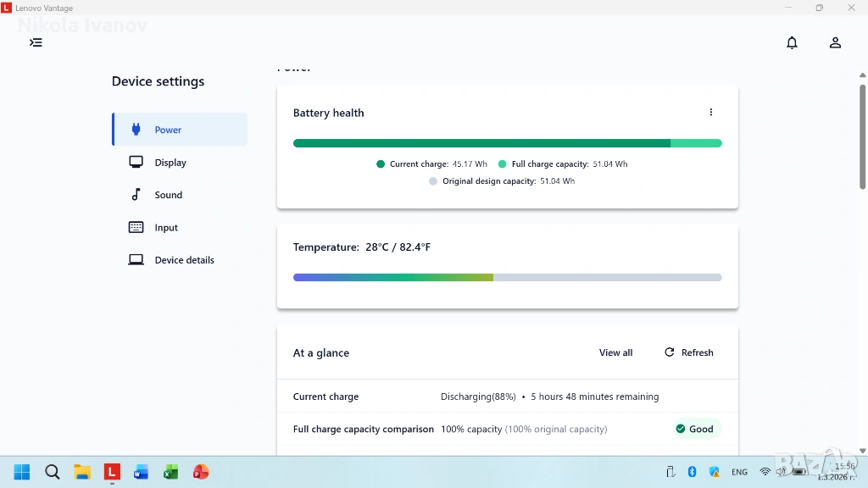Screen dimensions: 868x488
Task: Open the user account profile icon
Action: point(835,42)
